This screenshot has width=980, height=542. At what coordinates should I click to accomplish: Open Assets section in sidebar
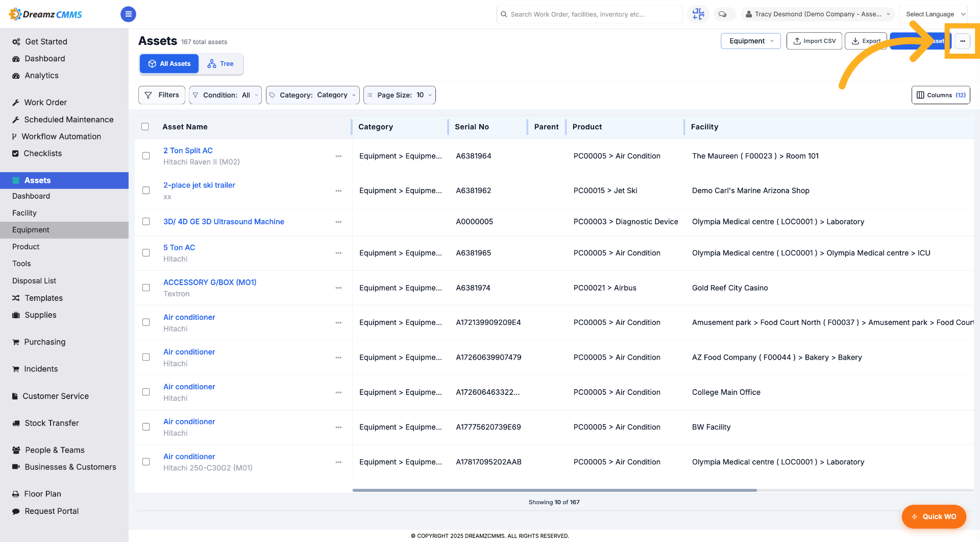click(64, 180)
